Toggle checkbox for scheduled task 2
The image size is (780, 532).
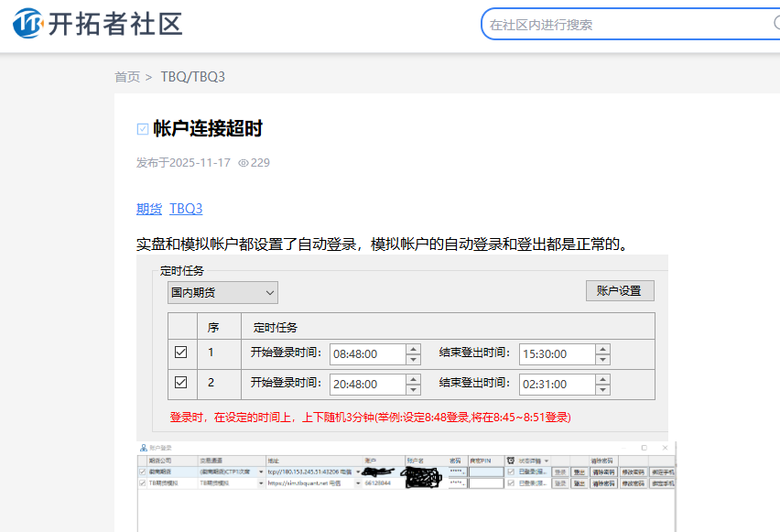(181, 383)
